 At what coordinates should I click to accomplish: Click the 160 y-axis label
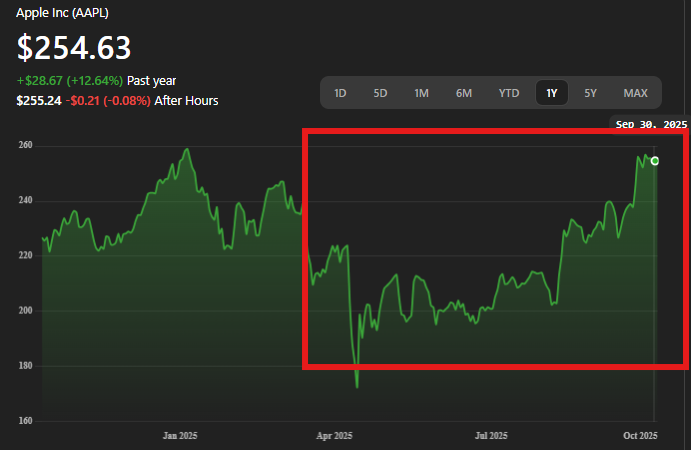coord(26,420)
